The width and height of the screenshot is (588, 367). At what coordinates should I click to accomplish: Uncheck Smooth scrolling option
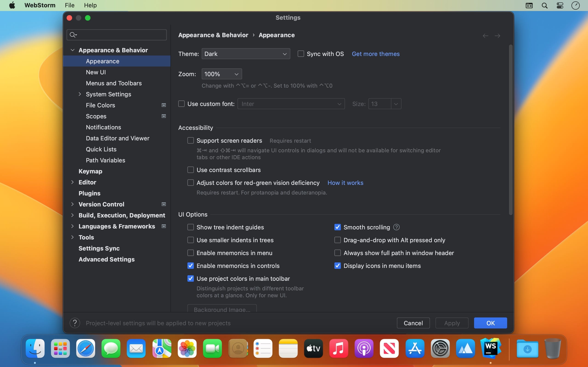click(337, 227)
